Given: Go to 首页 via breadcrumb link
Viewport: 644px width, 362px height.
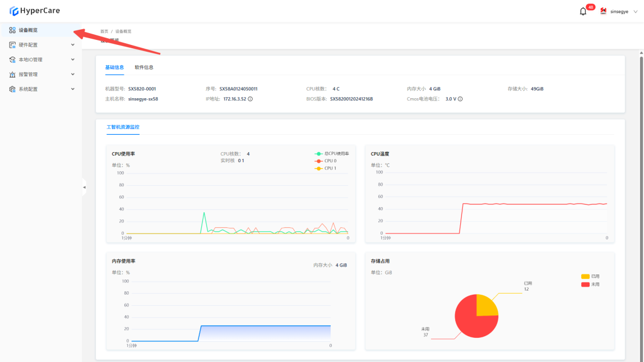Looking at the screenshot, I should (104, 31).
